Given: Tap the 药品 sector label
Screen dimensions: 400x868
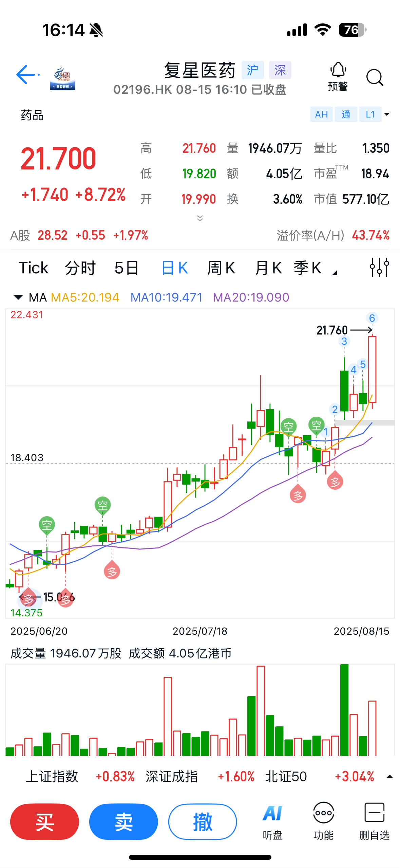Looking at the screenshot, I should [x=32, y=115].
